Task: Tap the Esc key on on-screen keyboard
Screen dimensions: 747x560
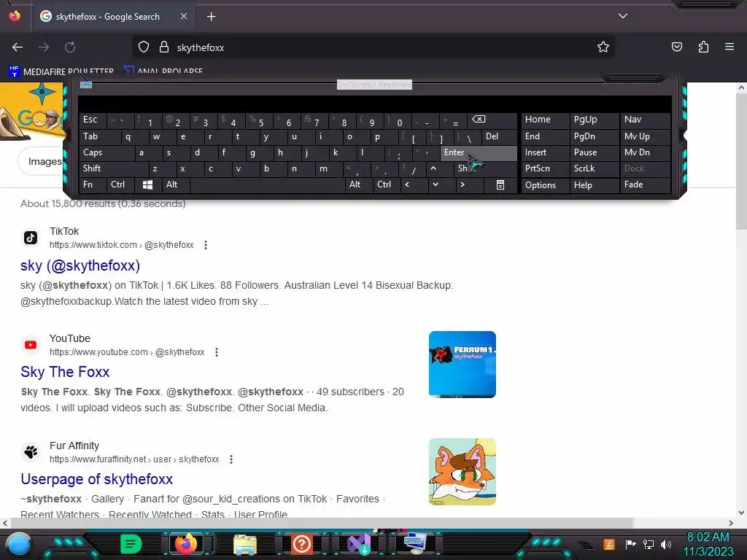Action: pos(92,120)
